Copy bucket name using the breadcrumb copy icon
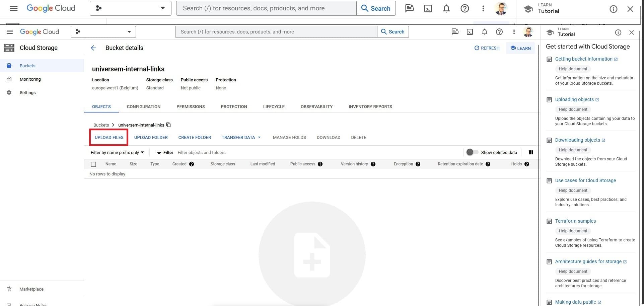Image resolution: width=644 pixels, height=306 pixels. point(168,125)
